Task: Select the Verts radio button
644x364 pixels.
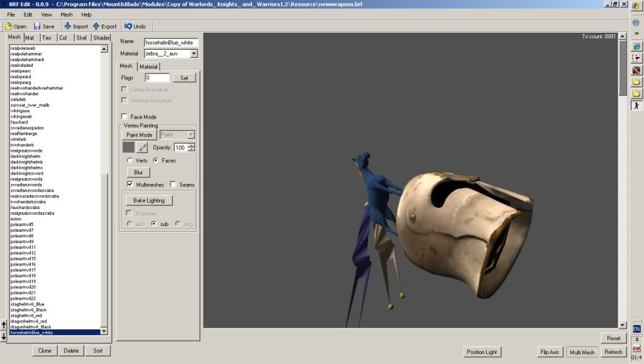Action: click(x=130, y=160)
